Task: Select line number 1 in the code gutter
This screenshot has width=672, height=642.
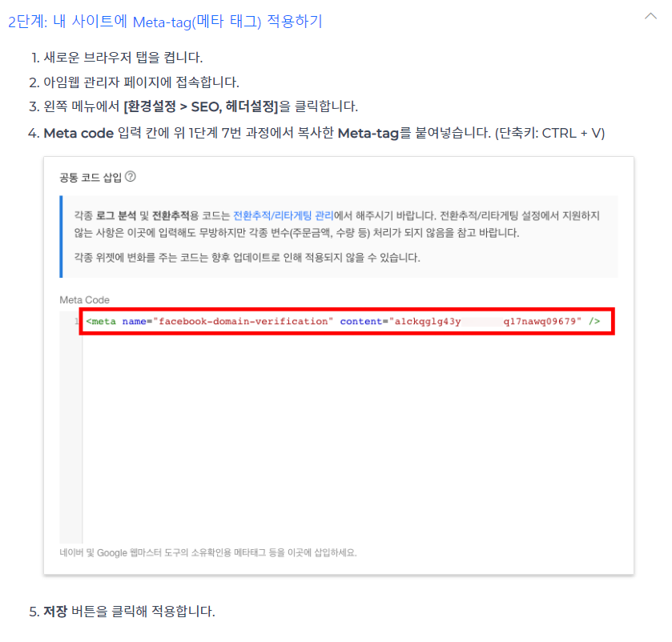Action: tap(76, 321)
